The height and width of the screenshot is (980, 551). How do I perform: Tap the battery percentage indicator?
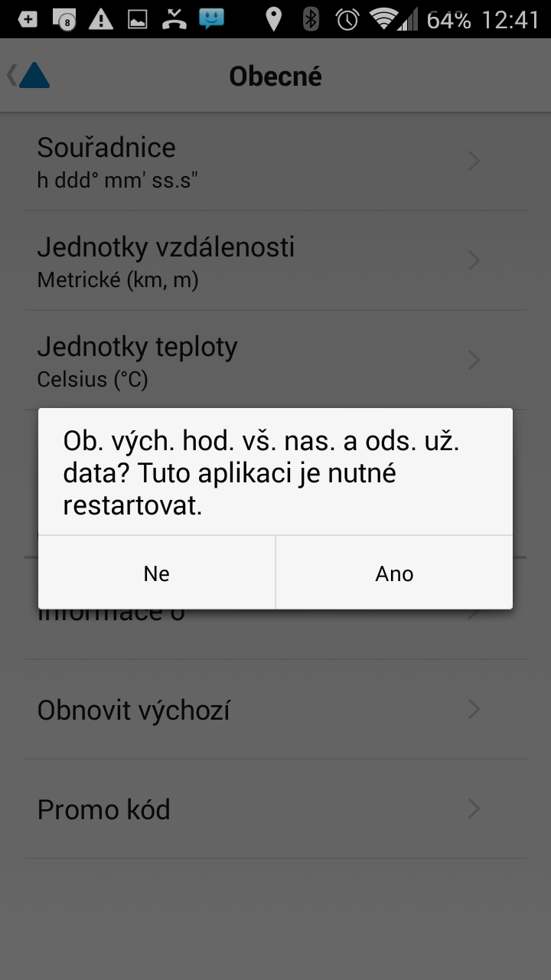point(448,20)
